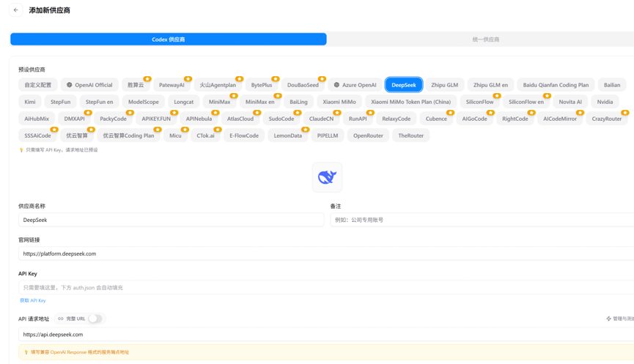Go back with the arrow button
The image size is (634, 364).
pos(16,10)
